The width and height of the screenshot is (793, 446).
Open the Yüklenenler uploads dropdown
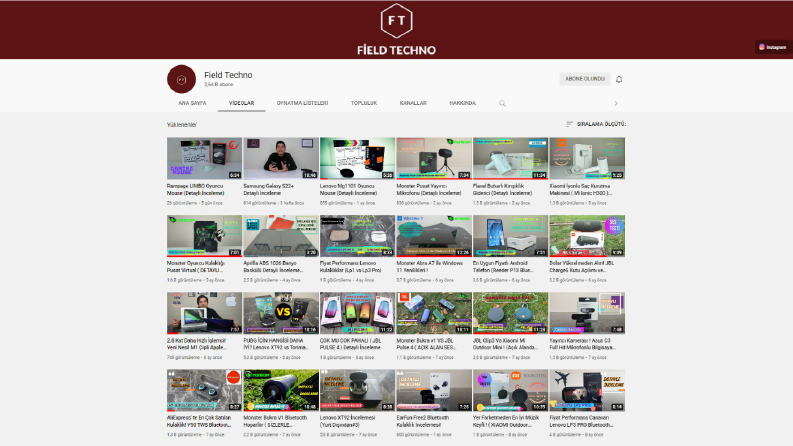[182, 124]
